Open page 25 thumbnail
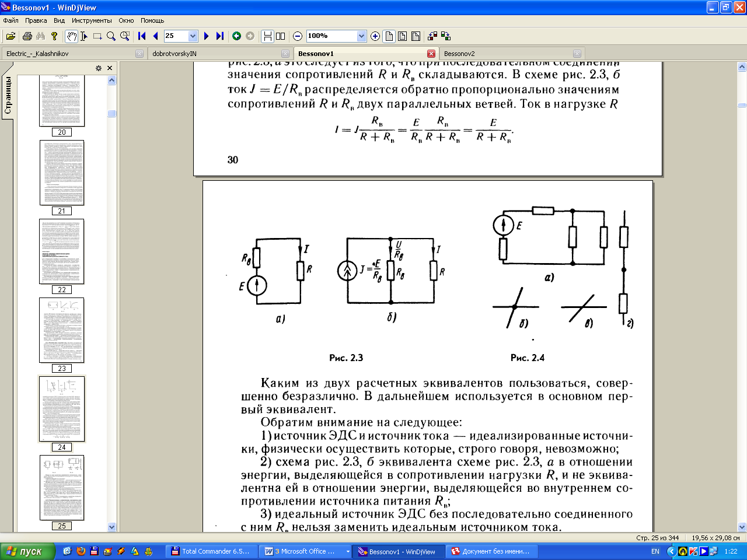The height and width of the screenshot is (560, 747). [62, 488]
